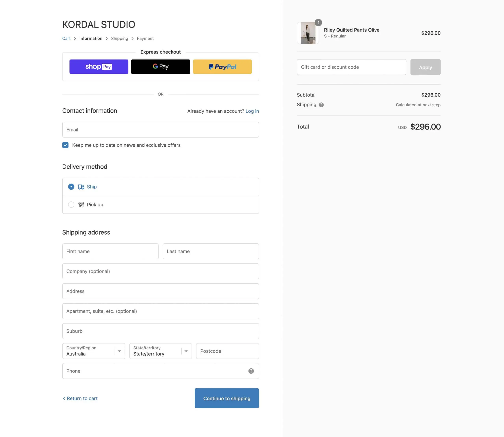504x437 pixels.
Task: Select the Ship delivery radio button
Action: click(x=71, y=187)
